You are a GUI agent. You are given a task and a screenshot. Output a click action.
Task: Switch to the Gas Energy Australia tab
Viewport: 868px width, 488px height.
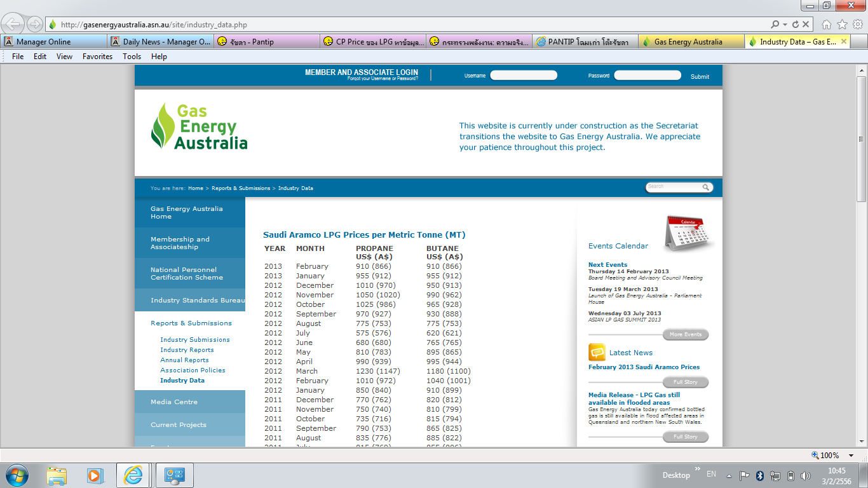[x=691, y=41]
